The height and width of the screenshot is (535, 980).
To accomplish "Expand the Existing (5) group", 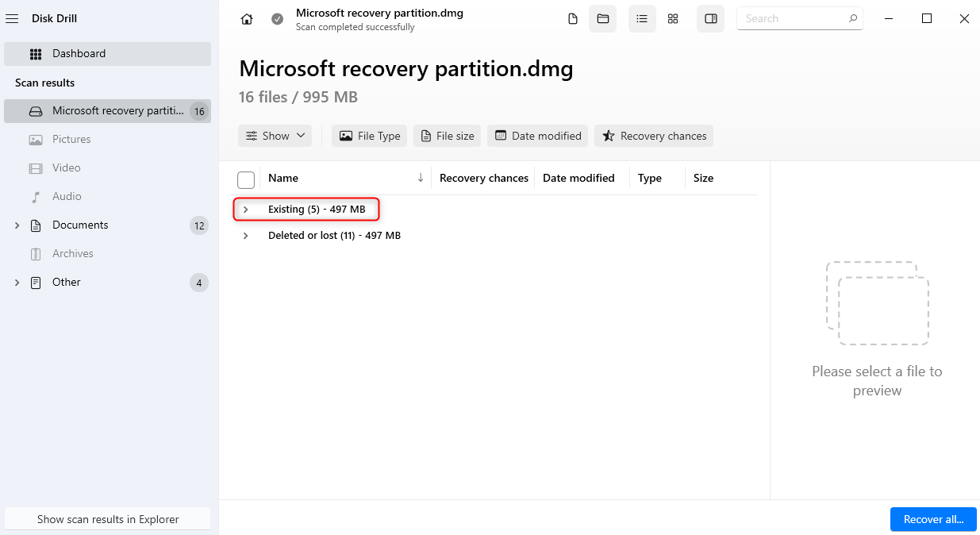I will (x=246, y=210).
